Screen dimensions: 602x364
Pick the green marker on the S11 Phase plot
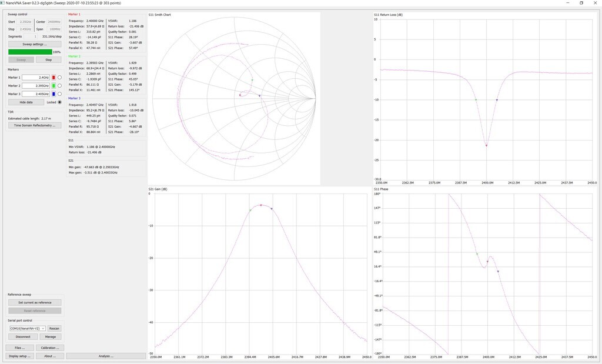click(x=477, y=254)
